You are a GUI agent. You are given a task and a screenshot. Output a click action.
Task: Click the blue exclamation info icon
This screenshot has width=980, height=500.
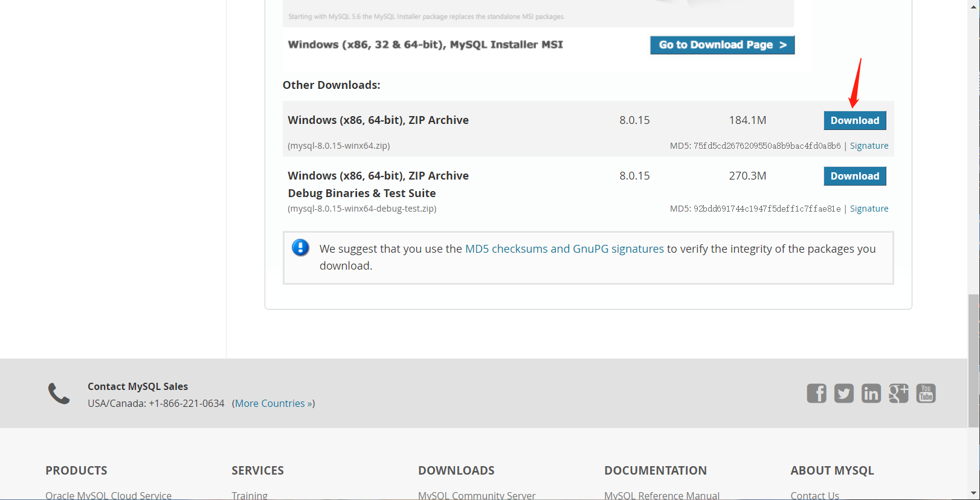tap(300, 247)
